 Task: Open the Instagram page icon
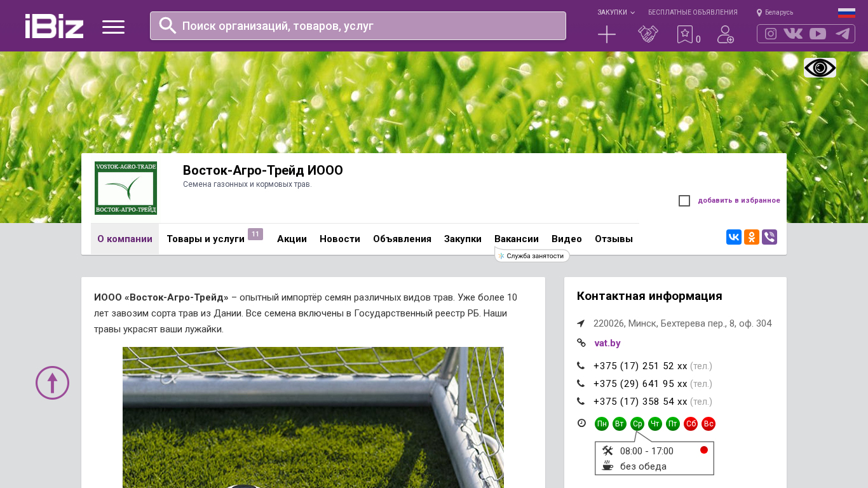click(771, 34)
